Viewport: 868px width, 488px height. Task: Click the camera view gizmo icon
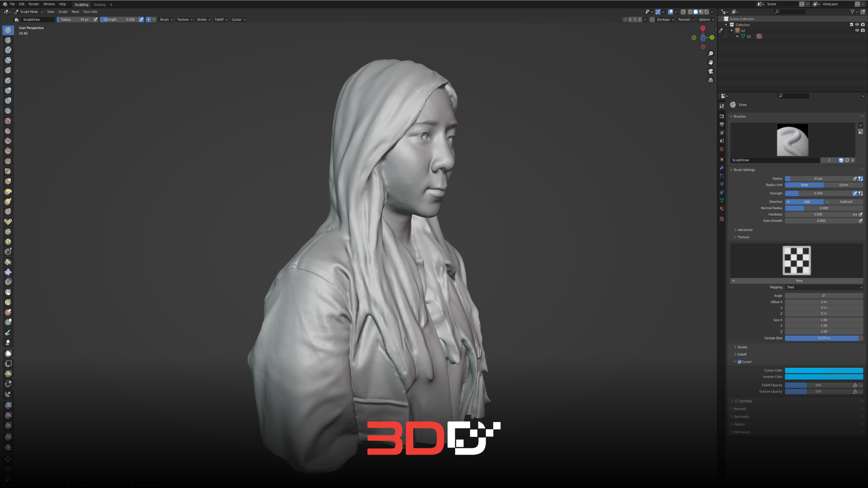point(711,71)
